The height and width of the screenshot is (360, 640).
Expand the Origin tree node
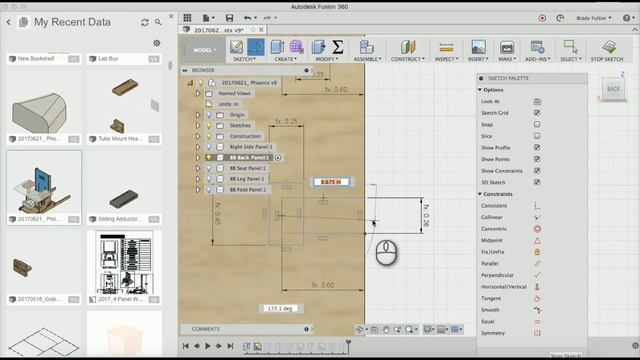(x=198, y=115)
